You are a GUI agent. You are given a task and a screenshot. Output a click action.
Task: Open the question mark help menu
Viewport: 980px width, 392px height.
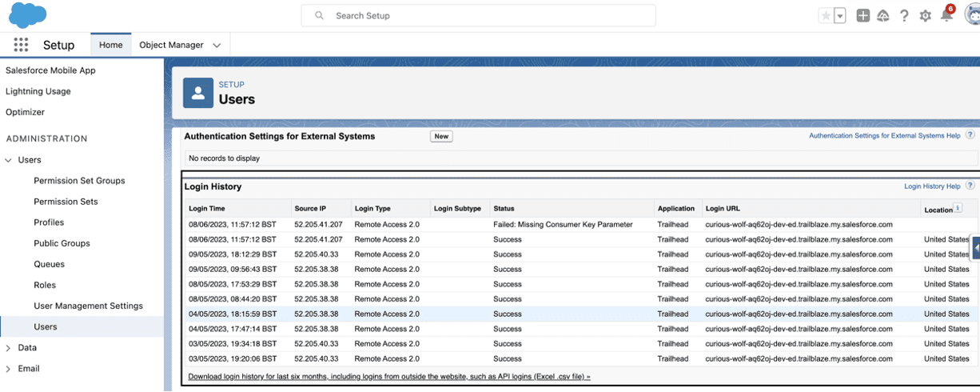(x=904, y=16)
